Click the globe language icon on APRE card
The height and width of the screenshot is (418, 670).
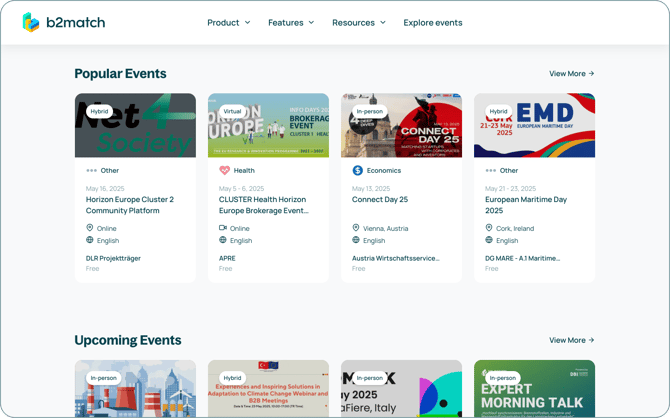click(x=223, y=240)
